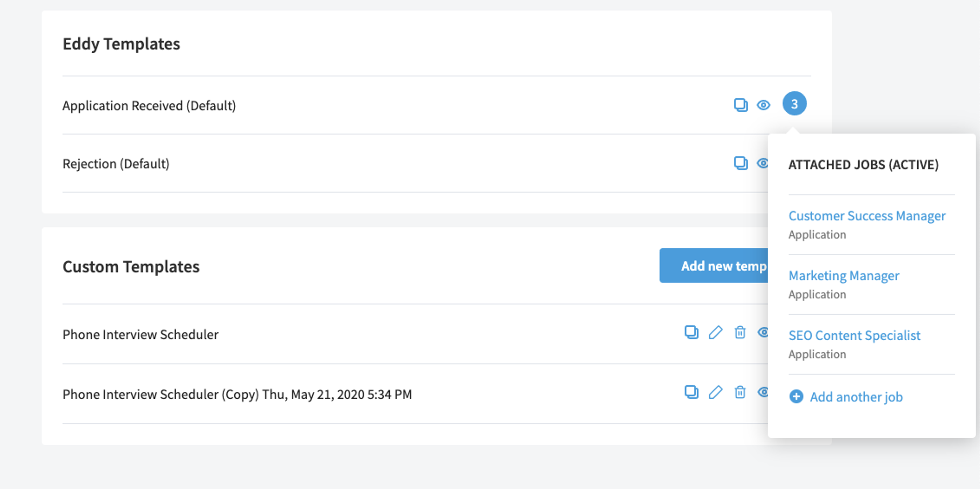Click the Add new template button
Screen dimensions: 980x489
coord(714,266)
